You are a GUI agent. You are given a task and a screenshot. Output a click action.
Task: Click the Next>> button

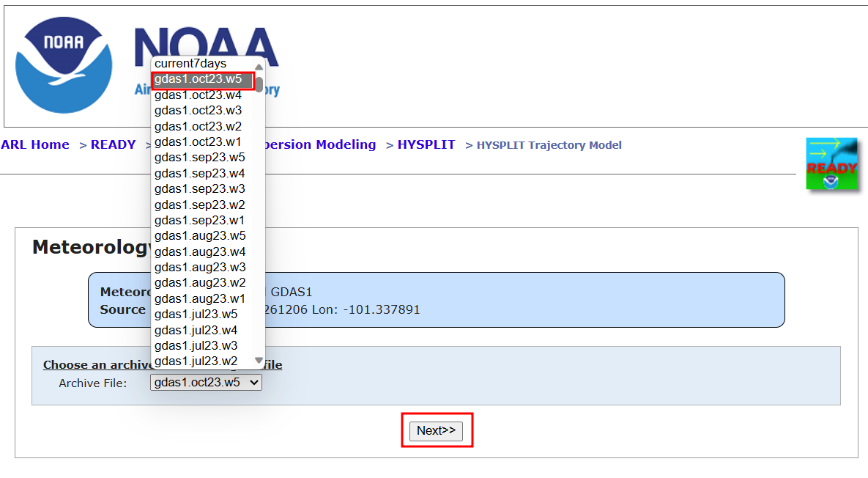(437, 431)
